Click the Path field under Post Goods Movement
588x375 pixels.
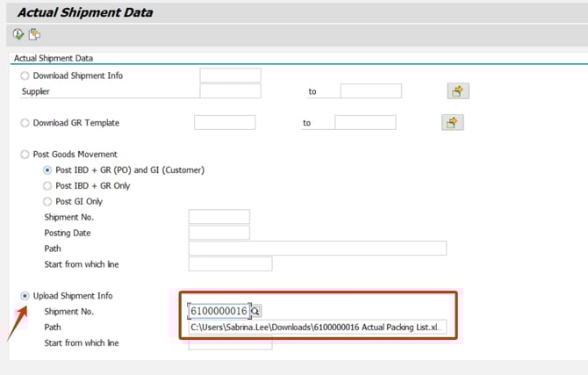pos(317,249)
